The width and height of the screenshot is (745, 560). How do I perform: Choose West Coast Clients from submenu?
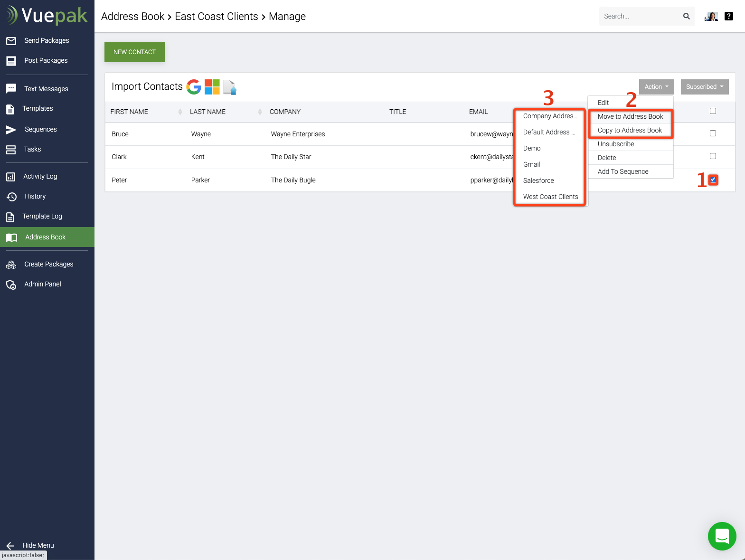tap(550, 197)
